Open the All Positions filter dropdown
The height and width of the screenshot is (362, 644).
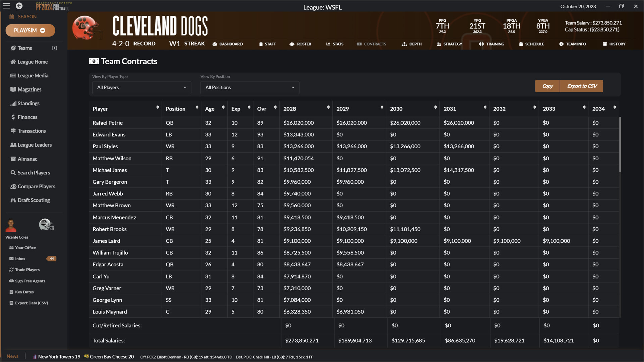250,87
